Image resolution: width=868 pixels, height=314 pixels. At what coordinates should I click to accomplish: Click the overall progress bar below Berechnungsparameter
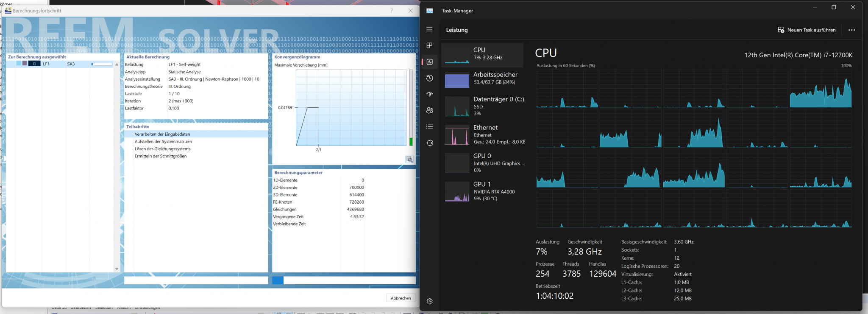click(344, 280)
